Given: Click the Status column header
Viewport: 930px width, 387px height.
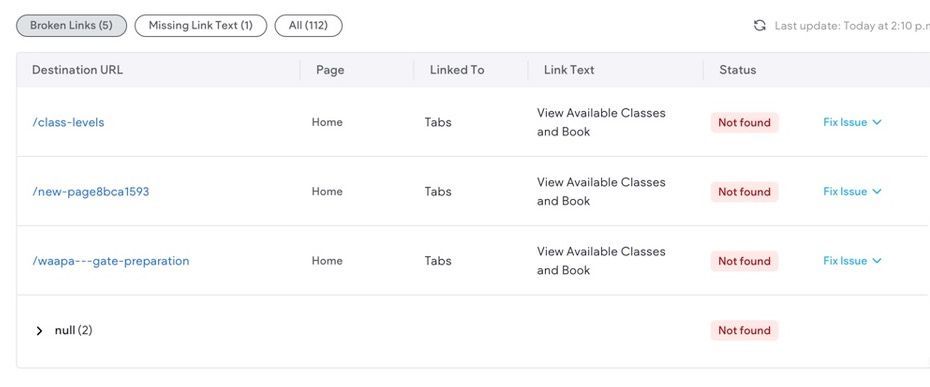Looking at the screenshot, I should [x=737, y=70].
